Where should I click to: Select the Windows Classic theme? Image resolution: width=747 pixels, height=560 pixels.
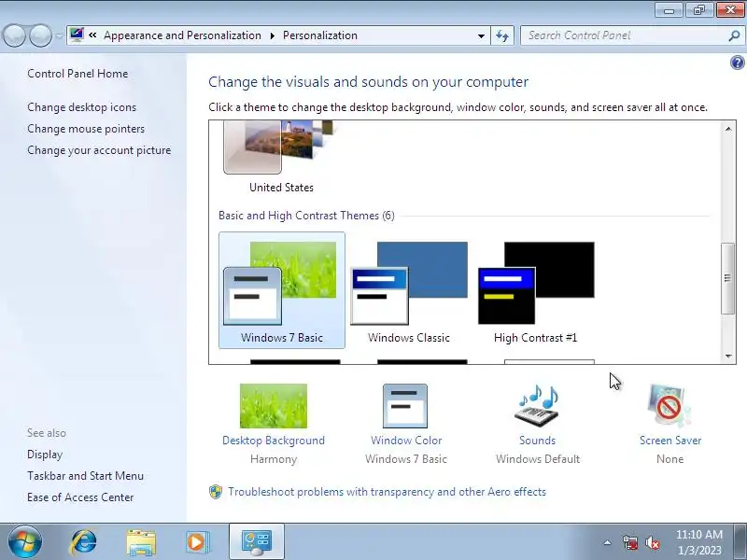tap(409, 290)
